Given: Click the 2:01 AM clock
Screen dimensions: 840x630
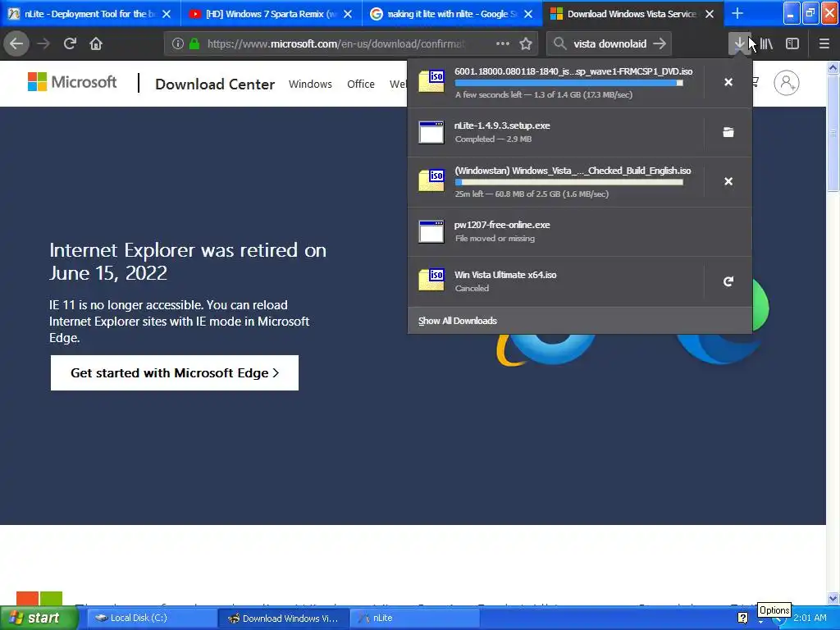Looking at the screenshot, I should pyautogui.click(x=810, y=618).
